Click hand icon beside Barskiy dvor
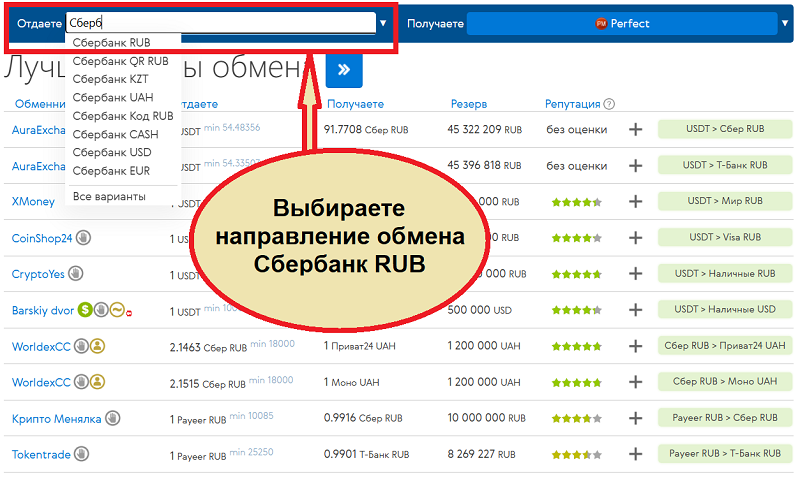800x477 pixels. click(101, 309)
